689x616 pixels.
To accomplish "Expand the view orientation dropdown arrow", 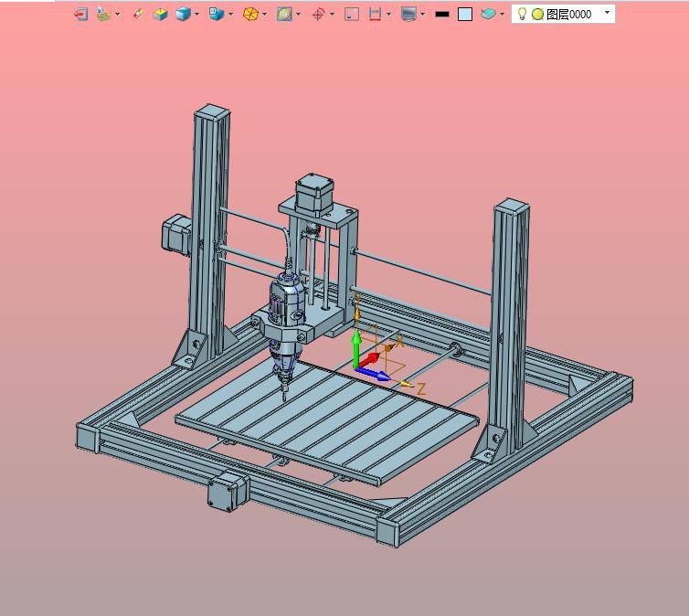I will pyautogui.click(x=230, y=15).
